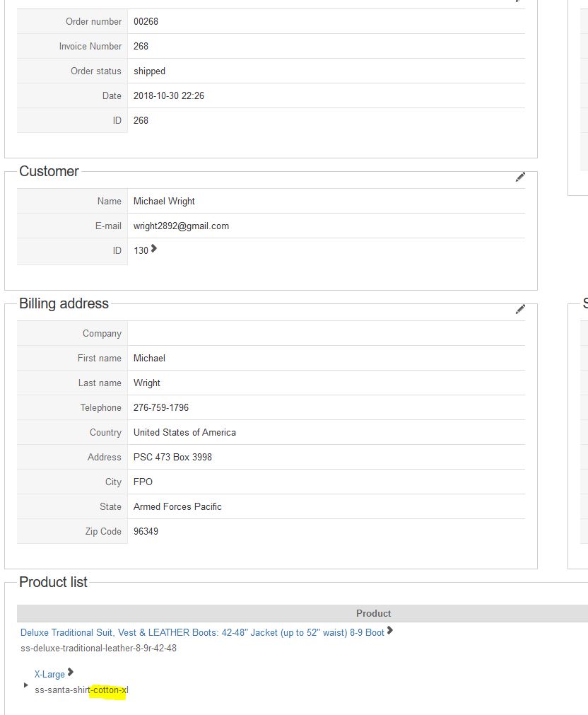The height and width of the screenshot is (715, 588).
Task: Open the Deluxe Traditional Suit product link
Action: 202,632
